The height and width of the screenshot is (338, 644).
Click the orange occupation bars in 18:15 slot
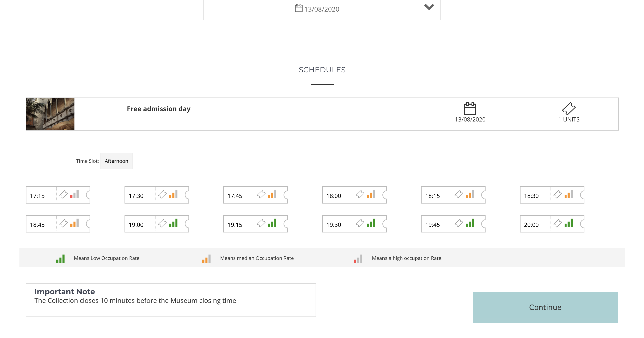470,194
